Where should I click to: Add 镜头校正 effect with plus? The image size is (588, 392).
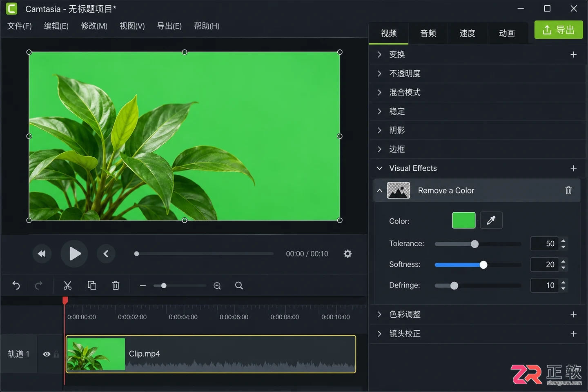[x=573, y=334]
